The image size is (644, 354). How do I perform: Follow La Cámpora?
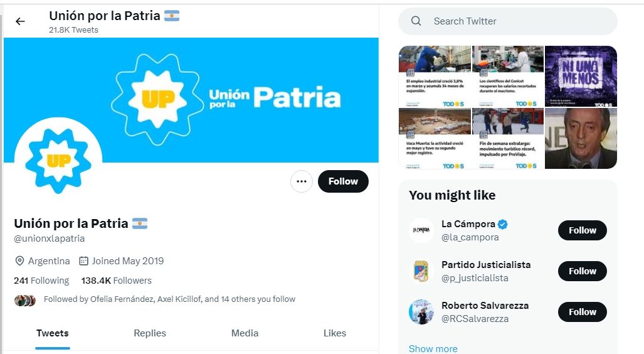582,230
